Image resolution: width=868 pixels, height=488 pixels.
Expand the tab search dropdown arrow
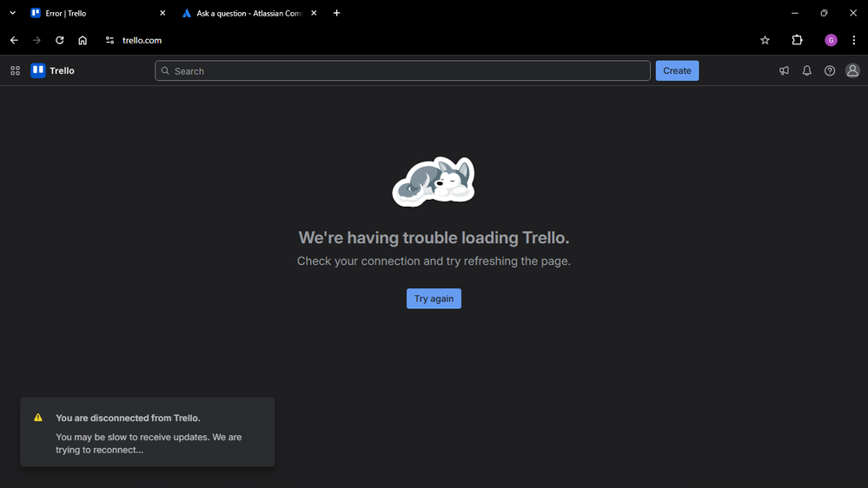[13, 13]
